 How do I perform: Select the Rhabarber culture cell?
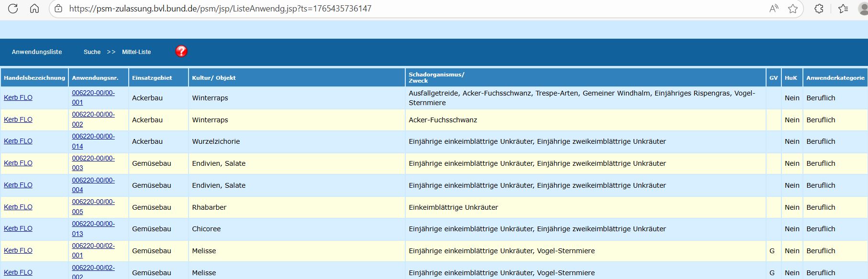(x=297, y=207)
